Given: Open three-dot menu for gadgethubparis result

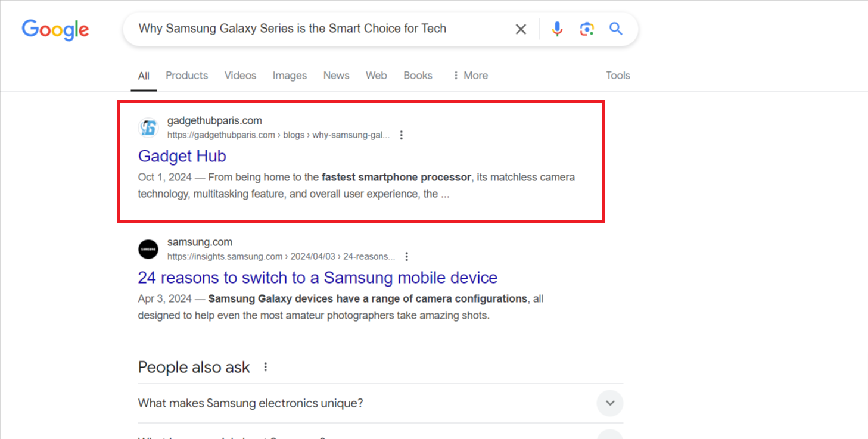Looking at the screenshot, I should 402,135.
